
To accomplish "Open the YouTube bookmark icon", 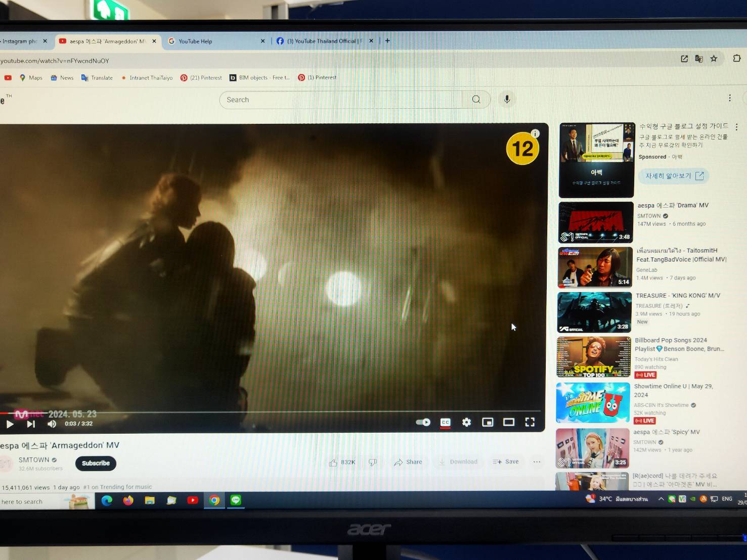I will click(8, 78).
